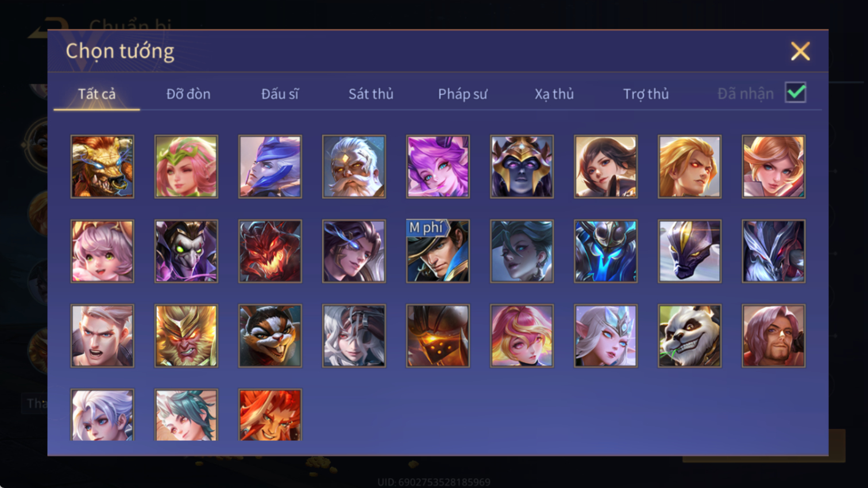
Task: Select the white-bearded old man hero
Action: coord(354,167)
